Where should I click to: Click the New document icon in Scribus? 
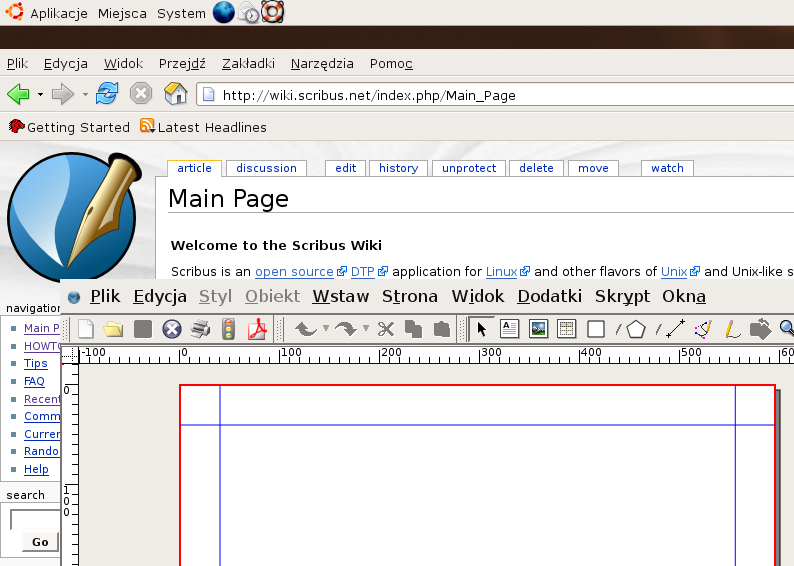click(x=86, y=329)
